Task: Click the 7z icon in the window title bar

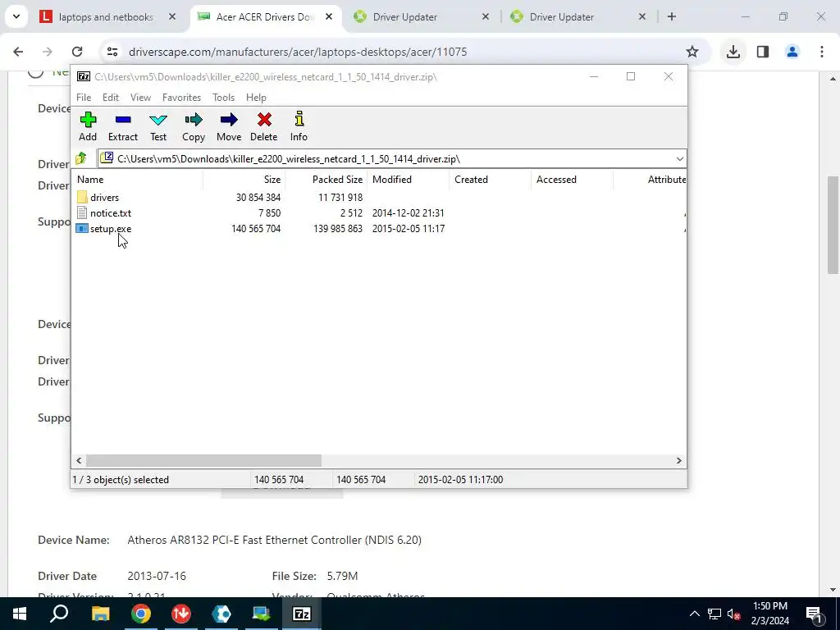Action: (84, 76)
